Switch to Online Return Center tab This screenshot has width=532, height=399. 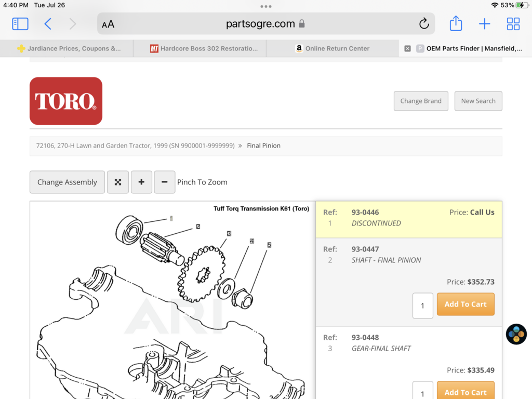pyautogui.click(x=332, y=48)
